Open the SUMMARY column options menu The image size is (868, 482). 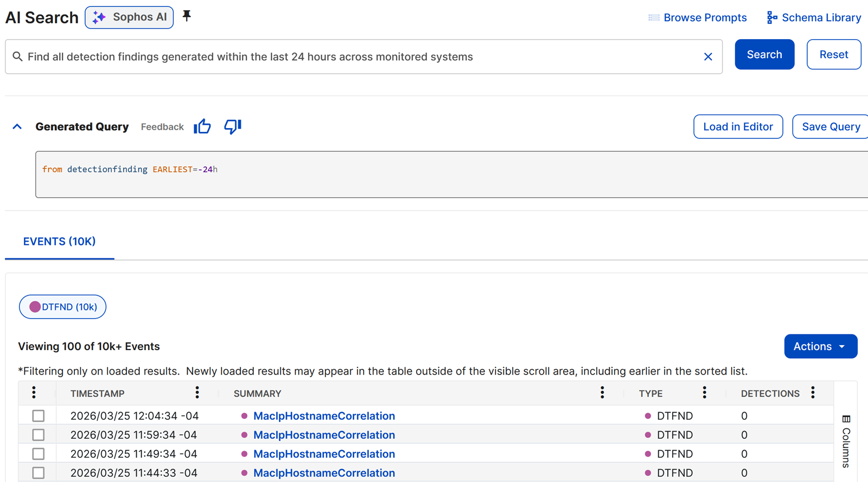602,393
